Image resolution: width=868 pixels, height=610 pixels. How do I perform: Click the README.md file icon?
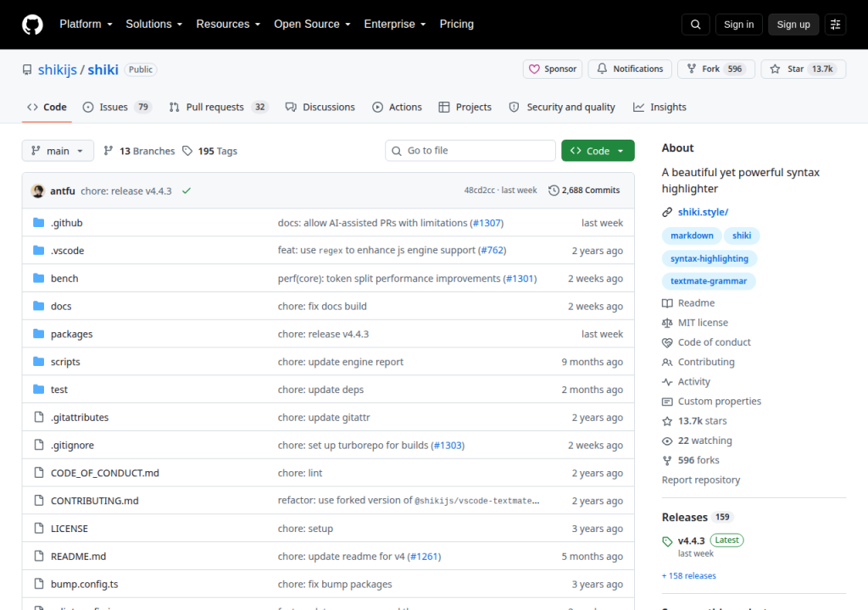tap(39, 556)
